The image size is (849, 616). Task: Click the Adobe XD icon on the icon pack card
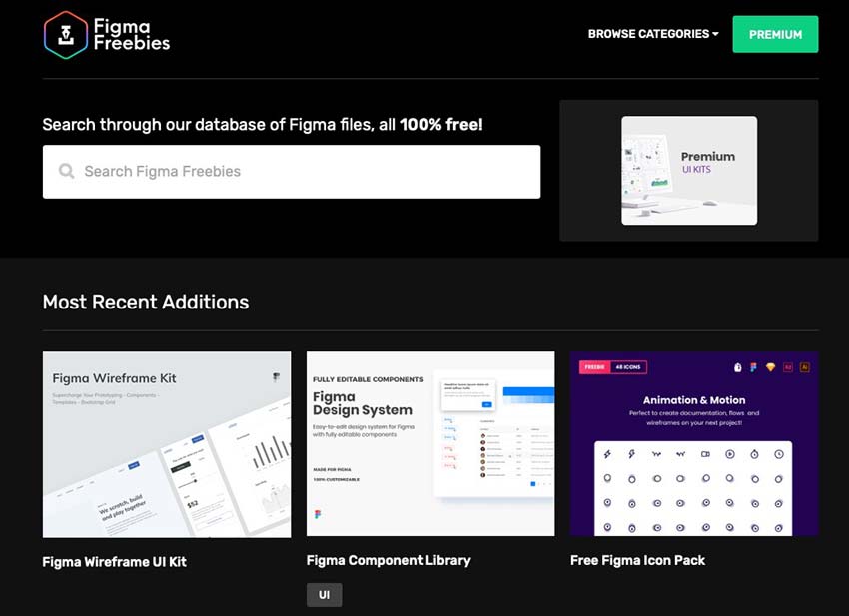(x=787, y=367)
